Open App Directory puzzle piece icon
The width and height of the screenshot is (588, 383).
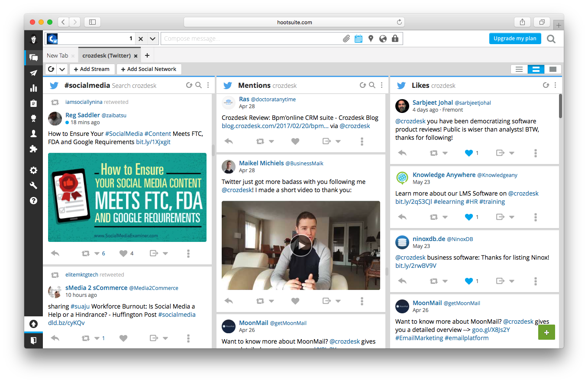pos(33,149)
